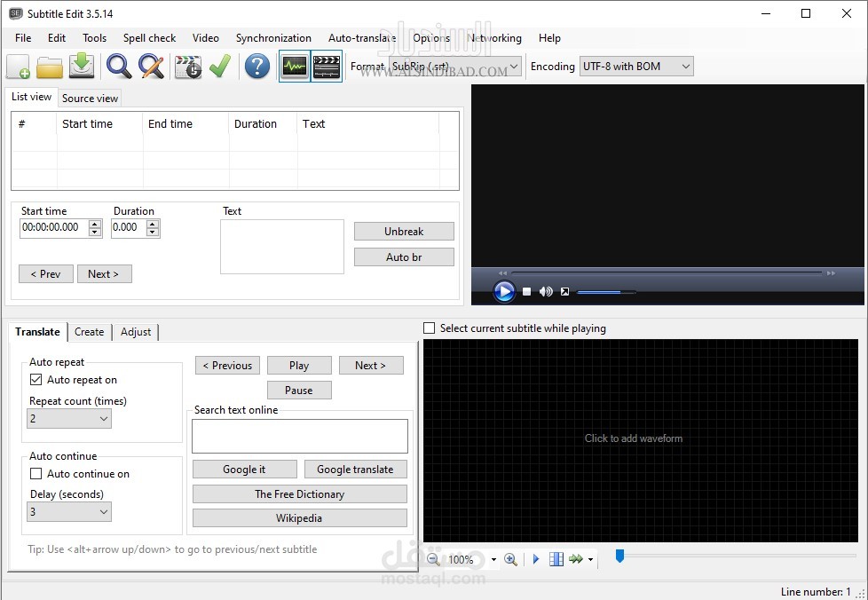Run the spell check tool
Image resolution: width=868 pixels, height=600 pixels.
tap(220, 67)
